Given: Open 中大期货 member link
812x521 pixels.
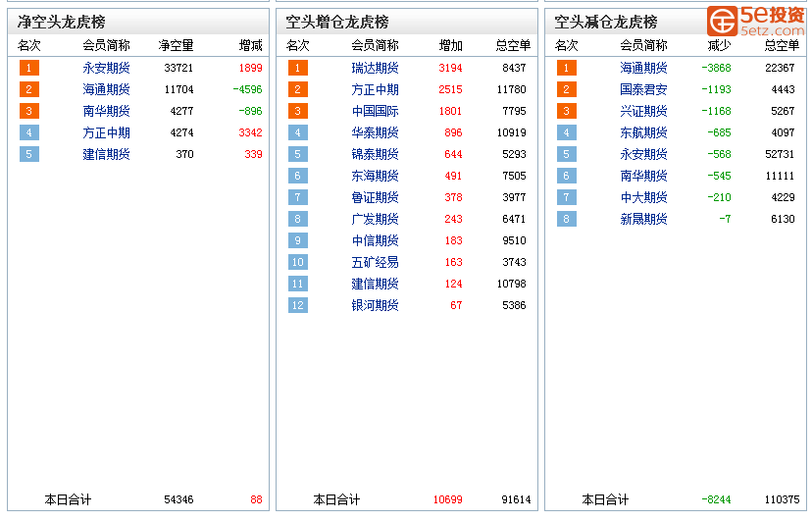Looking at the screenshot, I should (x=643, y=197).
